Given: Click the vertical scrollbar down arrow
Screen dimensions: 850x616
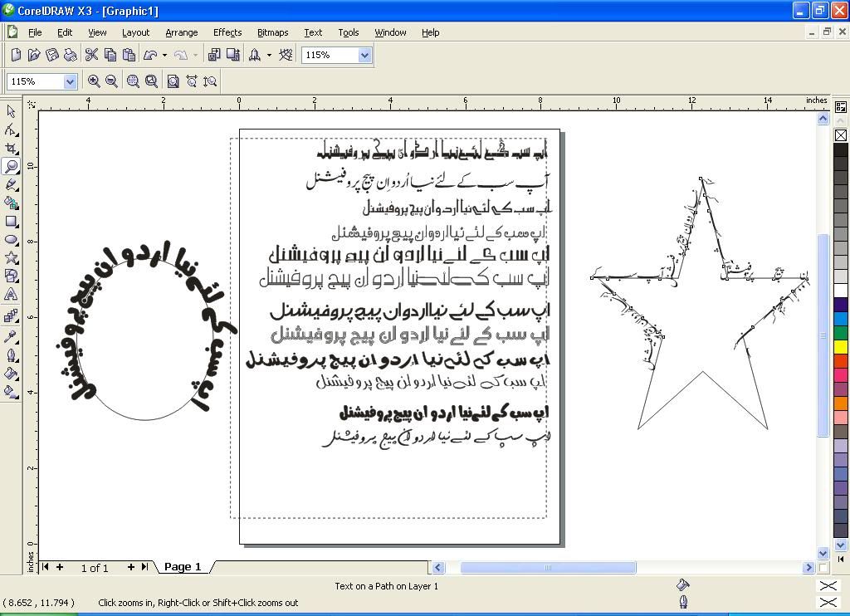Looking at the screenshot, I should pyautogui.click(x=823, y=554).
